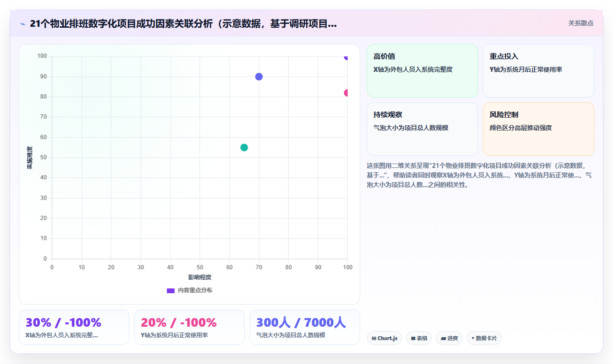Click the X轴为外包人员入系统完整... stat caption
Screen dimensions: 613x364
tap(62, 335)
